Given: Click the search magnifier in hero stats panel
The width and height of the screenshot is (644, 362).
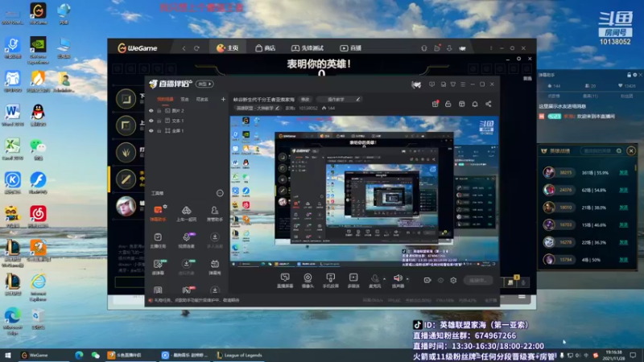Looking at the screenshot, I should tap(619, 151).
